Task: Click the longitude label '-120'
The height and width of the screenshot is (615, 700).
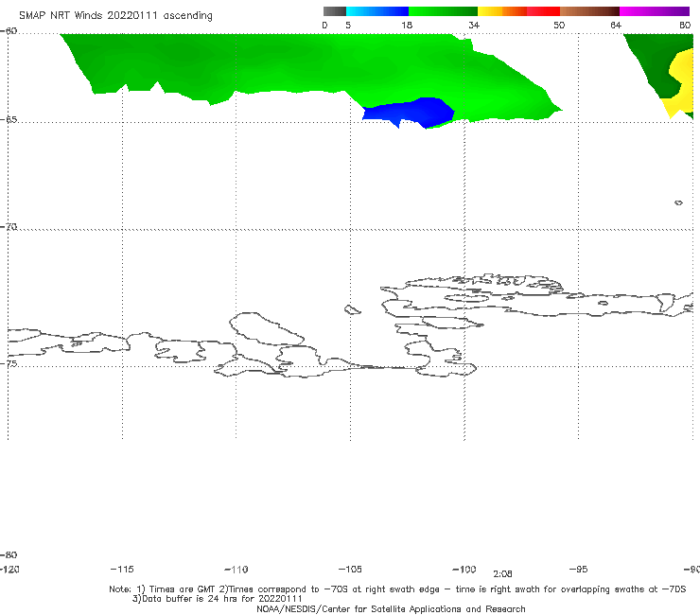Action: click(9, 570)
